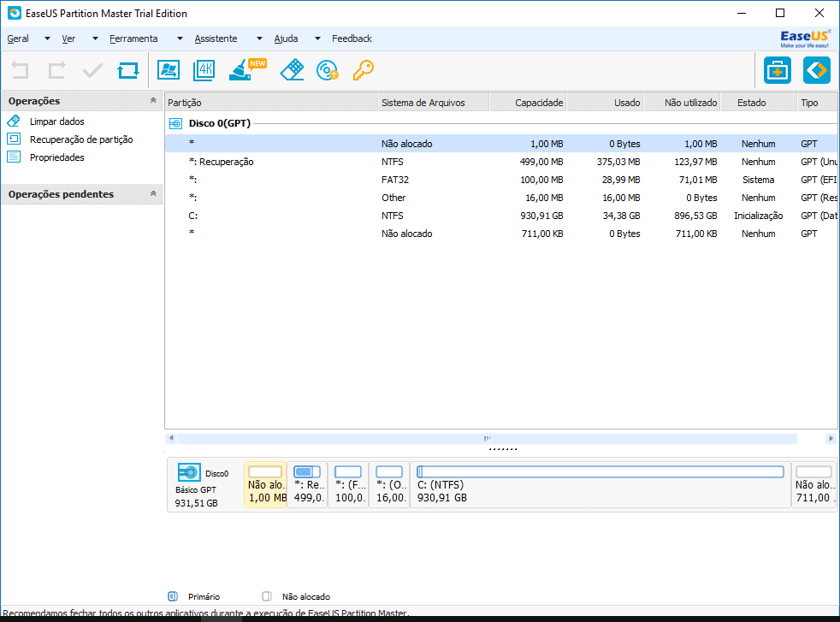Click the Disco 0(GPT) disk icon

175,124
